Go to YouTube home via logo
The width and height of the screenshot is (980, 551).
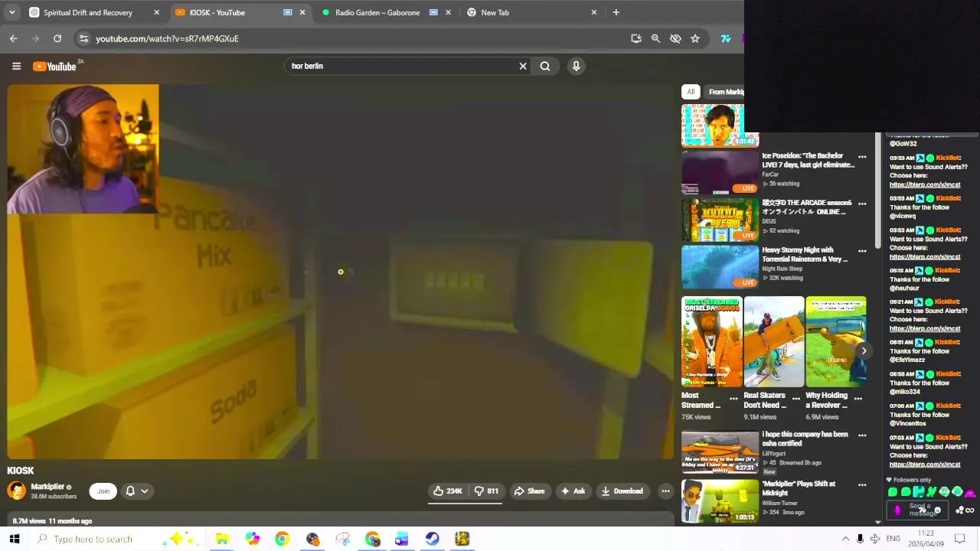(55, 67)
